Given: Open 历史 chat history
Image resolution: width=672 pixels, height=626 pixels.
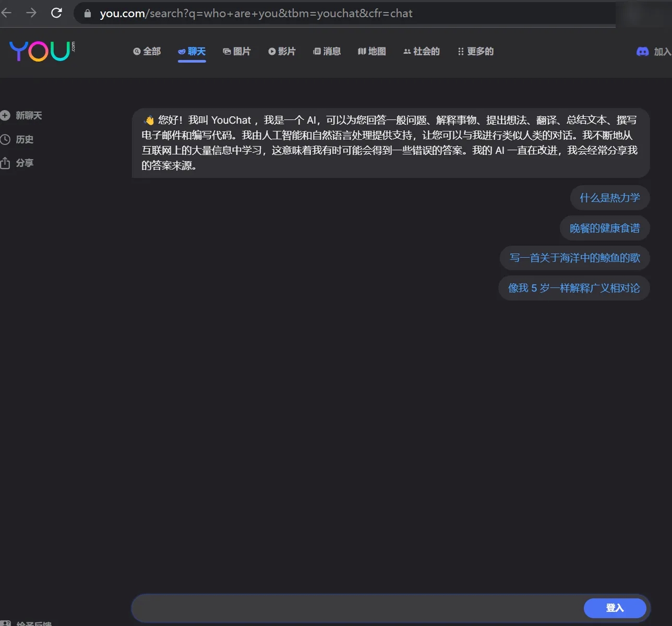Looking at the screenshot, I should [25, 139].
